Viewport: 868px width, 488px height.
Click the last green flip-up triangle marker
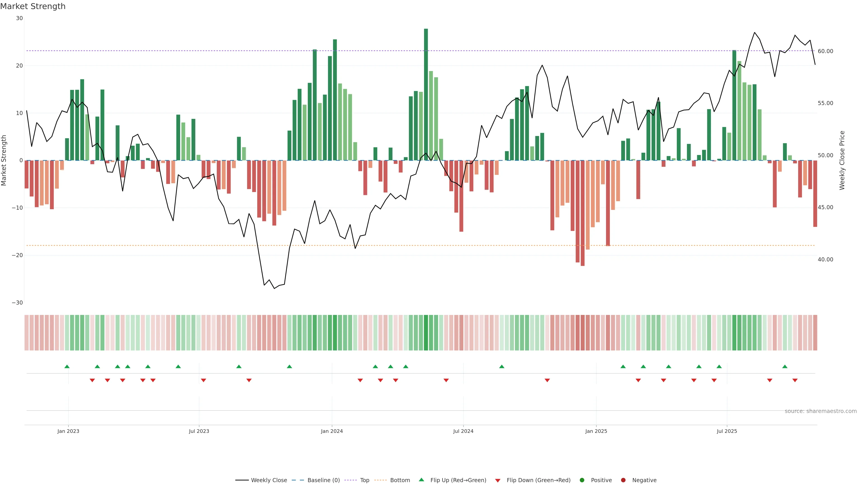coord(785,366)
